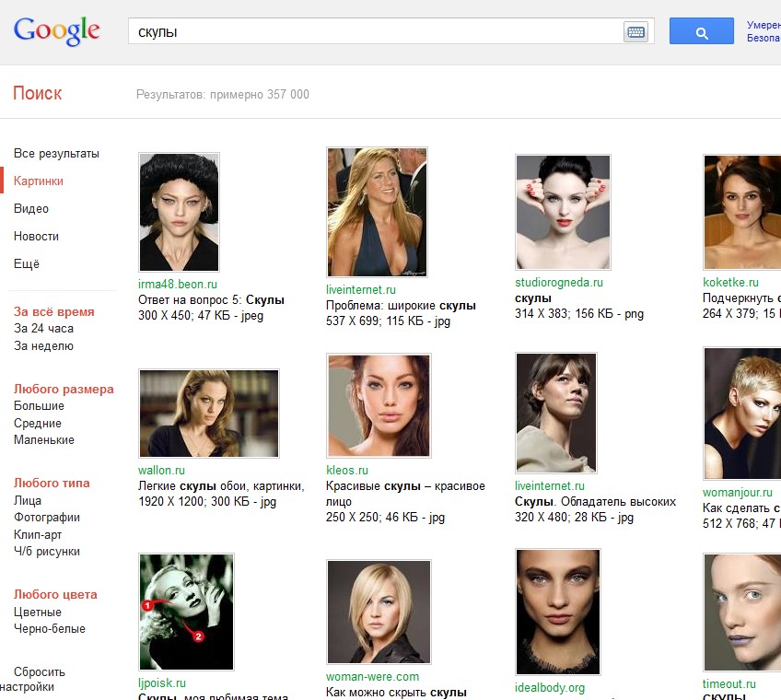Filter by Большие image size
This screenshot has height=700, width=781.
click(39, 405)
